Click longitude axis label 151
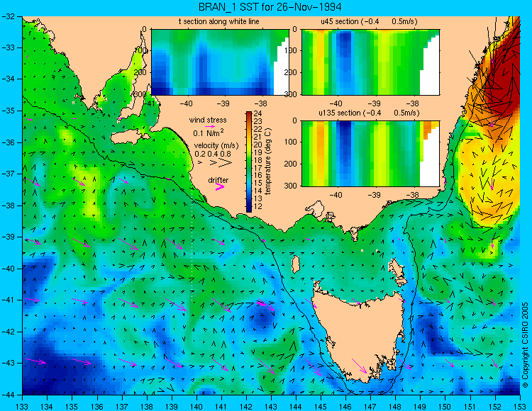This screenshot has width=532, height=411. [x=470, y=407]
